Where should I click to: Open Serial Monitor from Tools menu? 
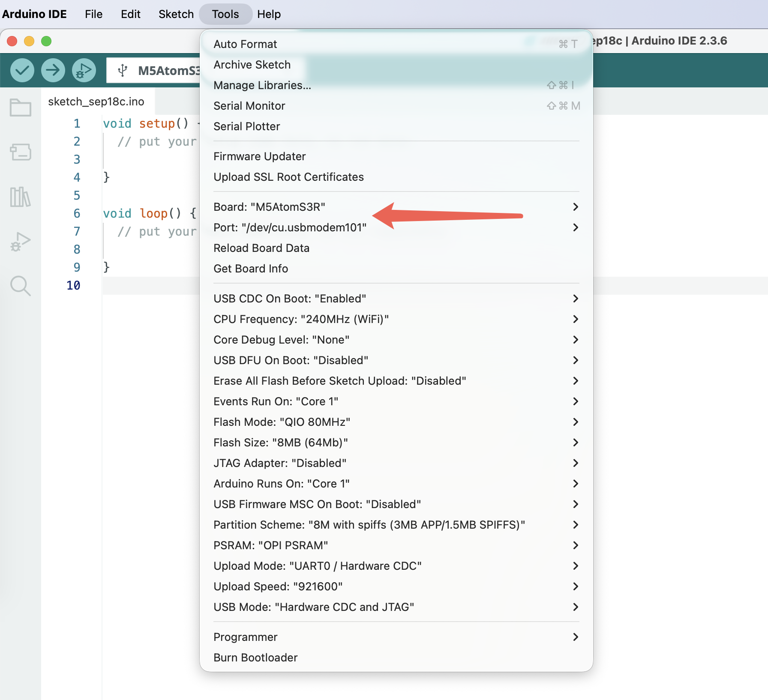pyautogui.click(x=396, y=106)
